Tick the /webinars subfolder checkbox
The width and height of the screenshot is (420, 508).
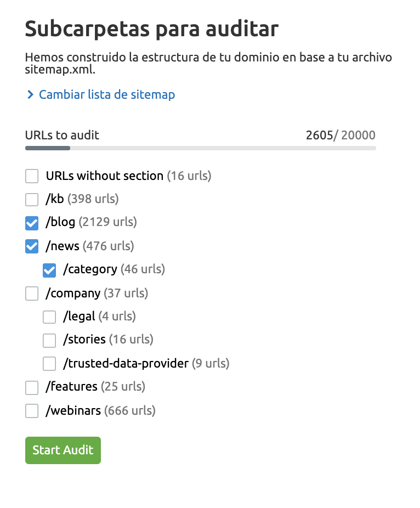pyautogui.click(x=32, y=410)
